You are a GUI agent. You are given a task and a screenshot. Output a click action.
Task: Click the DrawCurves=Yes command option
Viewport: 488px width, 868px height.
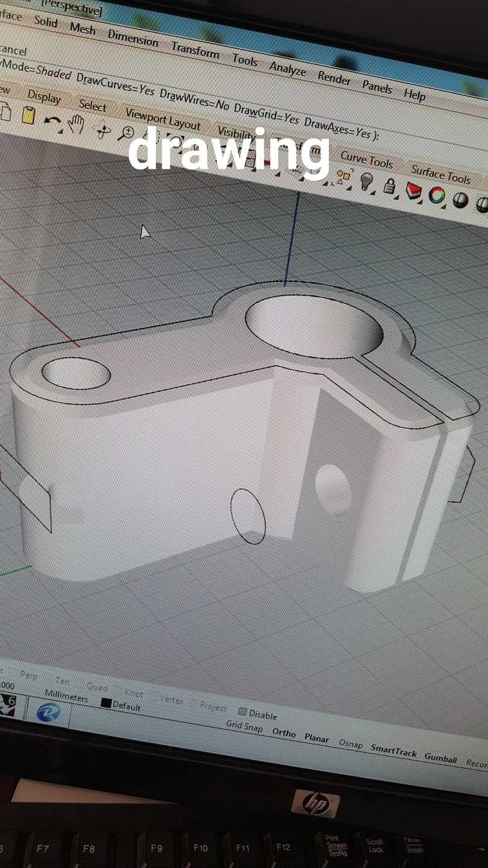[x=115, y=84]
